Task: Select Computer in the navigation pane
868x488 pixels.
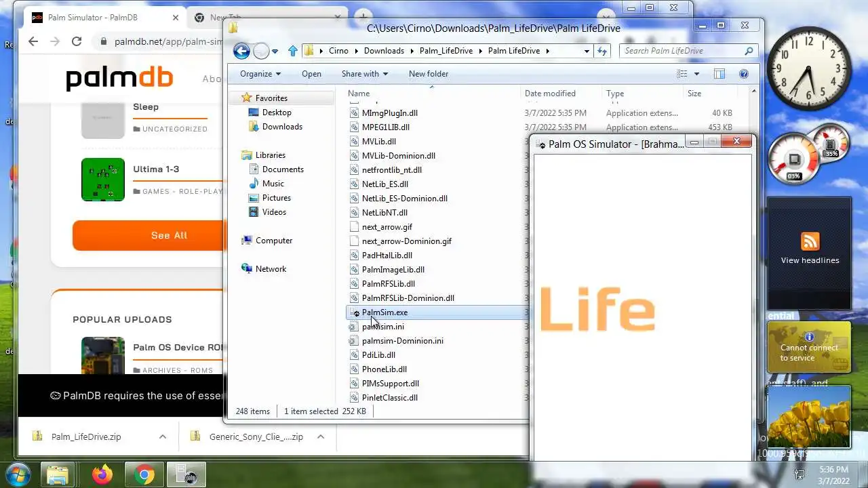Action: coord(274,241)
